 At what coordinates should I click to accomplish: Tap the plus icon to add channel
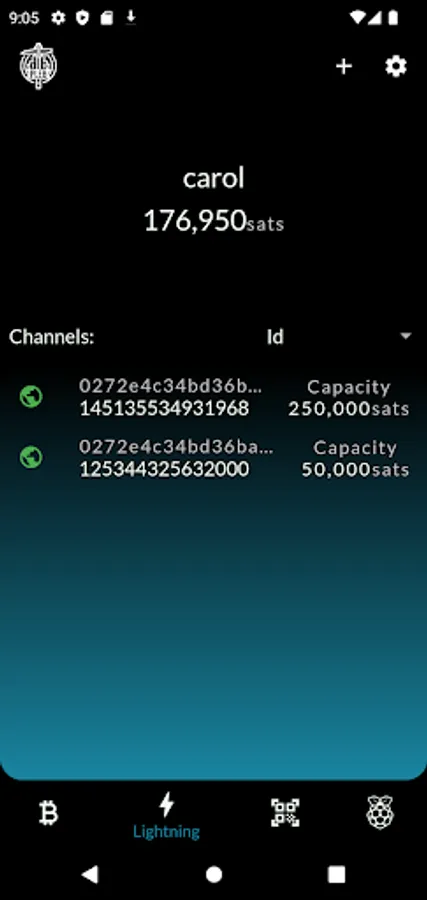pos(344,67)
